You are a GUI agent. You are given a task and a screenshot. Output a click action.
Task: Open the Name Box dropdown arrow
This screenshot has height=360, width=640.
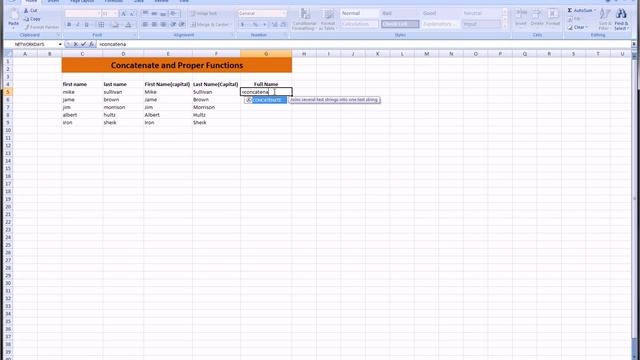(x=60, y=44)
